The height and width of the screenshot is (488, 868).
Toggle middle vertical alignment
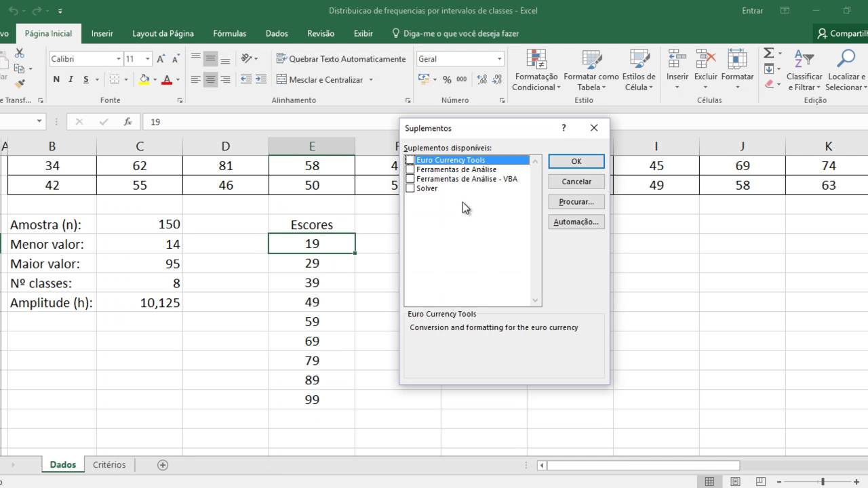211,58
